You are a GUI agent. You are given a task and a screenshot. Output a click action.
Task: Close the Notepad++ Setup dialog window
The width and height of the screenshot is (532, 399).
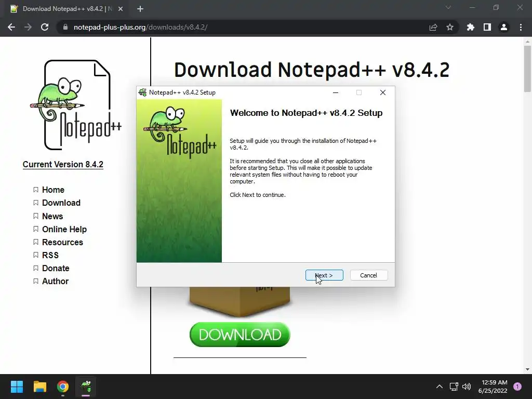pos(383,92)
